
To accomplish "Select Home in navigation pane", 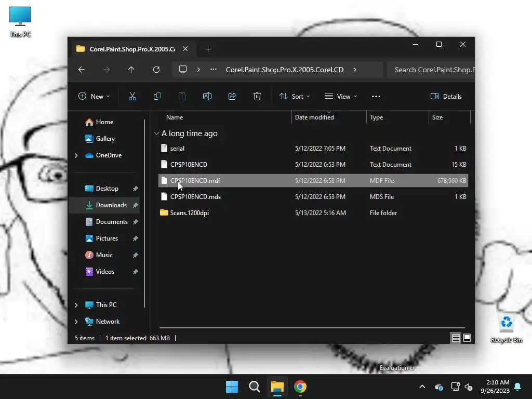I will click(104, 122).
